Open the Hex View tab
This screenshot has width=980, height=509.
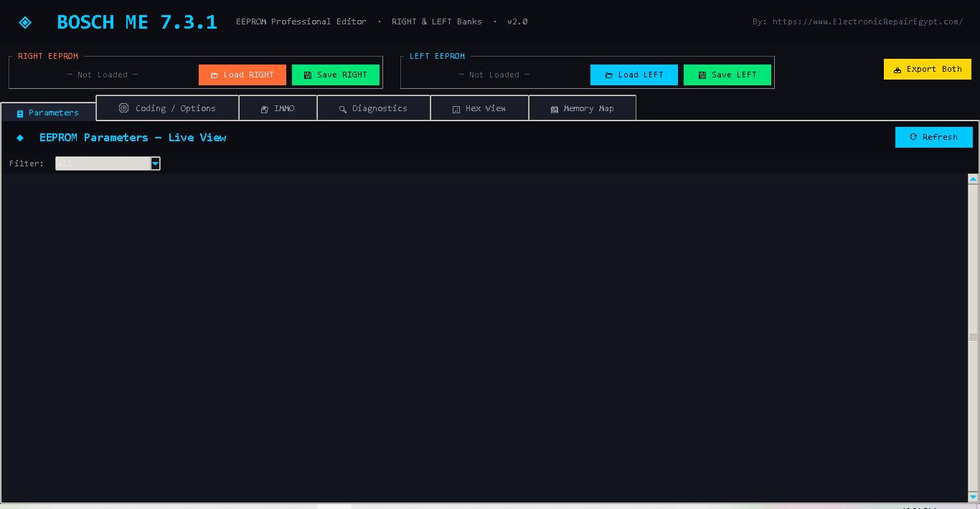[x=479, y=108]
